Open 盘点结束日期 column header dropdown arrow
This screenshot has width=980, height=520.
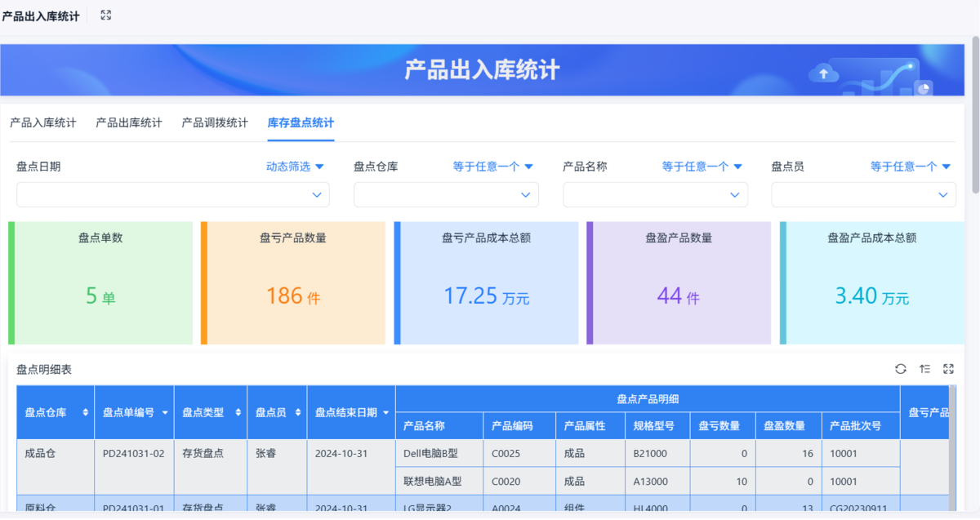tap(385, 413)
